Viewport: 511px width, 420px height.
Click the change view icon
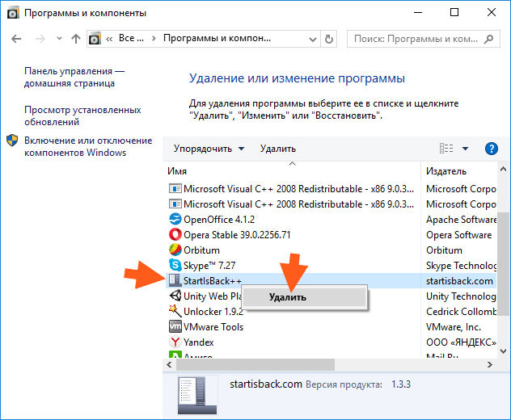[x=446, y=149]
